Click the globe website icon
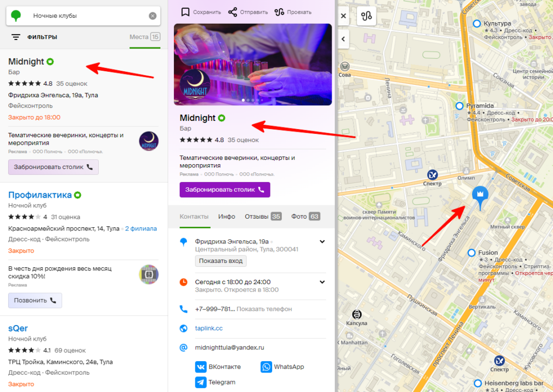Image resolution: width=553 pixels, height=392 pixels. (184, 328)
